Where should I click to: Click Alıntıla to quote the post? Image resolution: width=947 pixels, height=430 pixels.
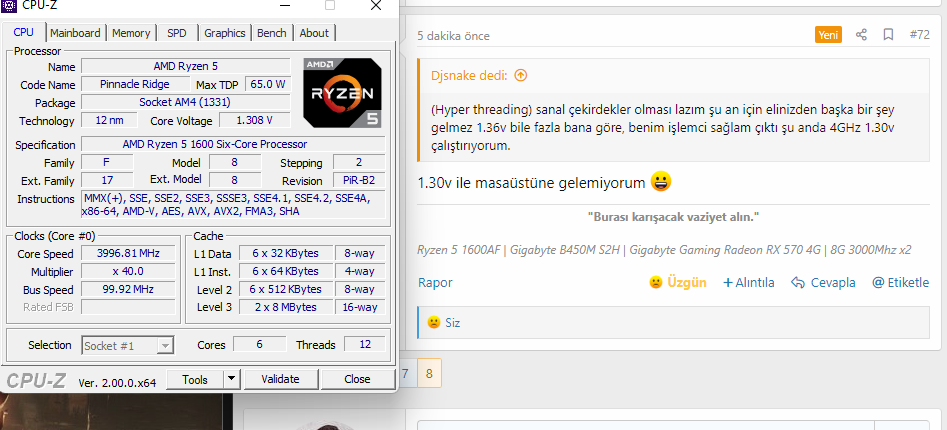pos(748,282)
